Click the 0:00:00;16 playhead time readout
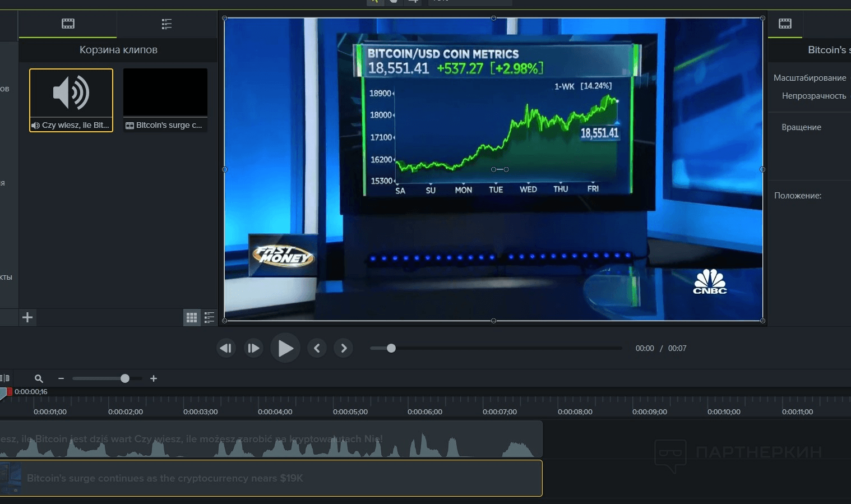The image size is (851, 504). [31, 392]
